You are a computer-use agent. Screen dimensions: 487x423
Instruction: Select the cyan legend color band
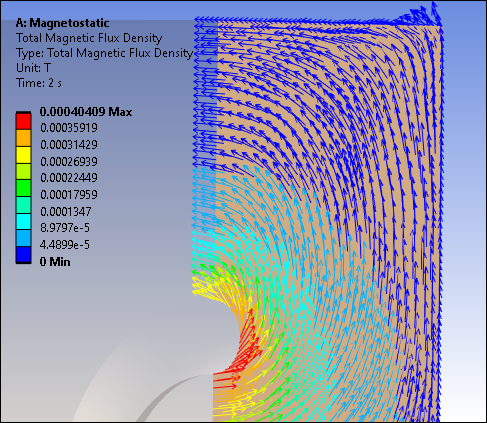pos(23,221)
